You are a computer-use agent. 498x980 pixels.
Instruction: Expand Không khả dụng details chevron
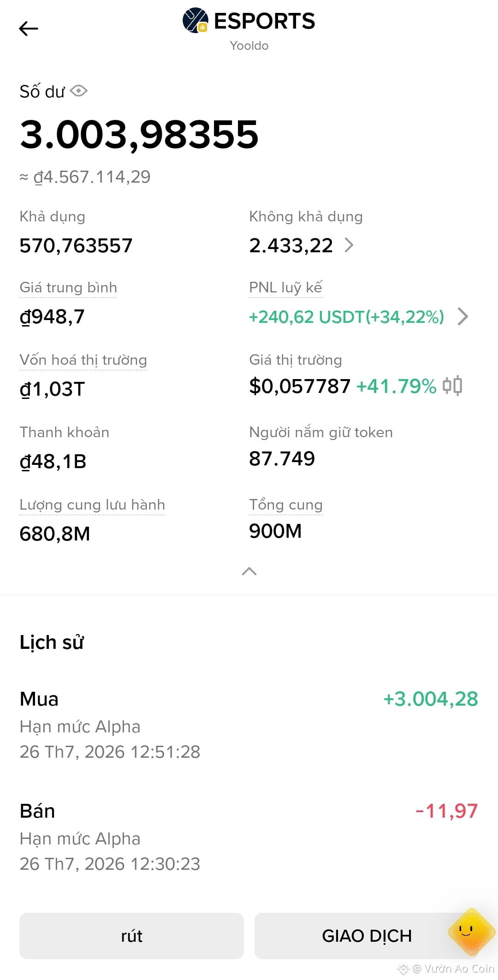(349, 245)
